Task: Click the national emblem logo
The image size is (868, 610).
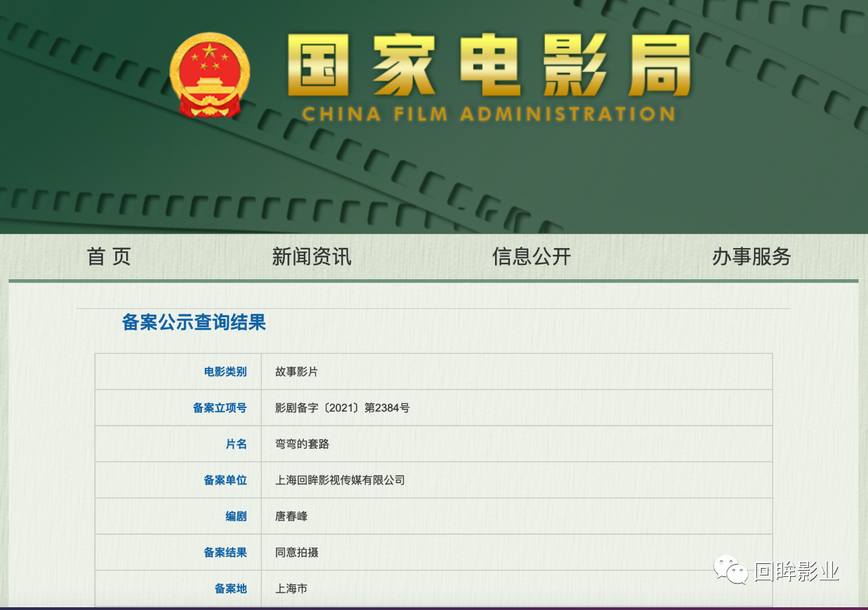Action: (210, 76)
